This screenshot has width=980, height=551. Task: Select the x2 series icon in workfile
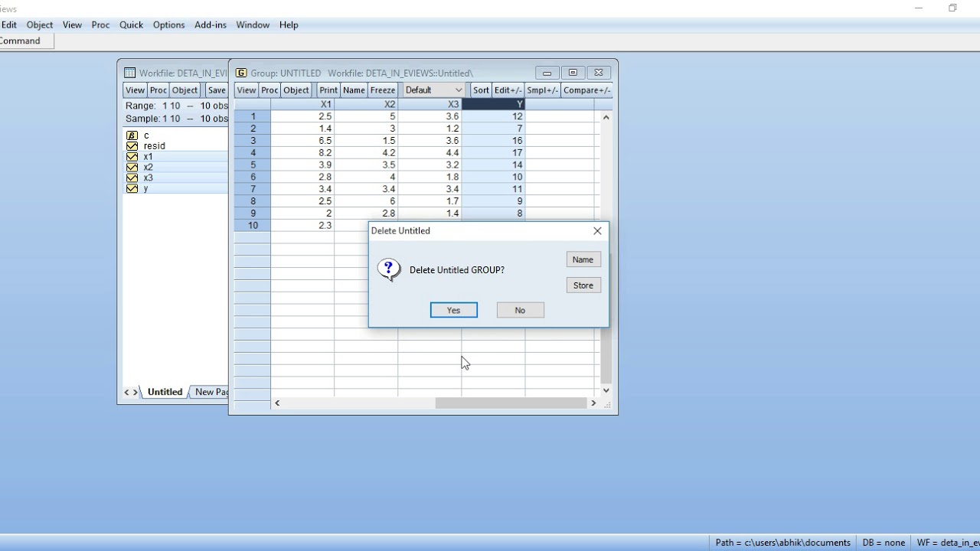pos(132,168)
